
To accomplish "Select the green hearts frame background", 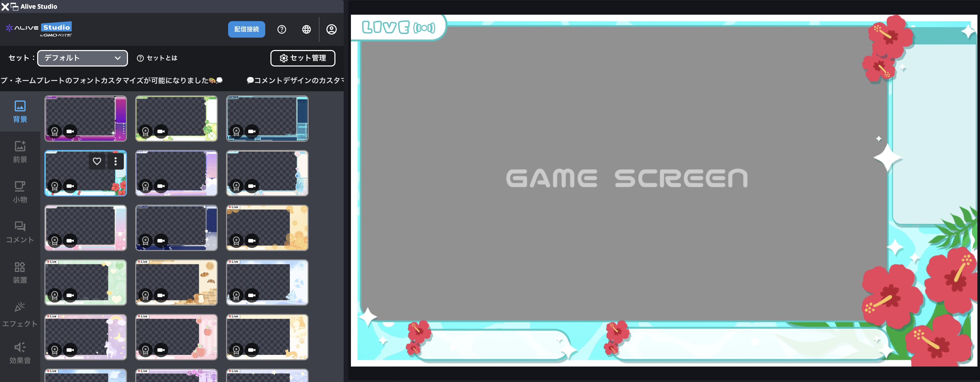I will click(x=86, y=283).
